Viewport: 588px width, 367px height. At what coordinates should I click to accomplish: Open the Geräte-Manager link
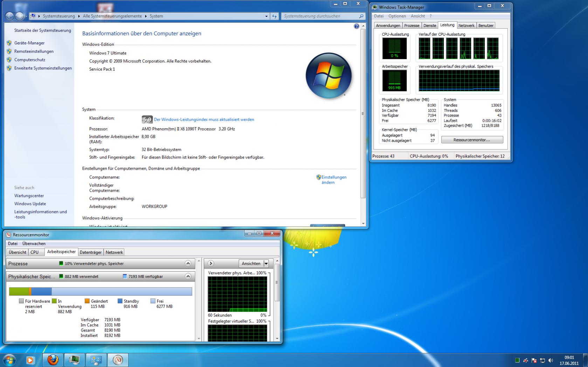[29, 43]
